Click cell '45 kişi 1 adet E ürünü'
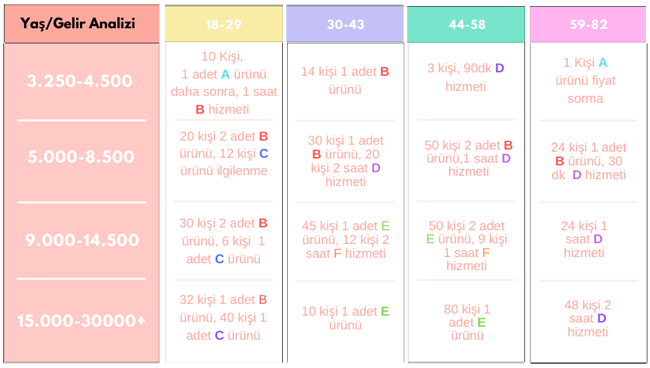This screenshot has width=650, height=368. click(345, 240)
